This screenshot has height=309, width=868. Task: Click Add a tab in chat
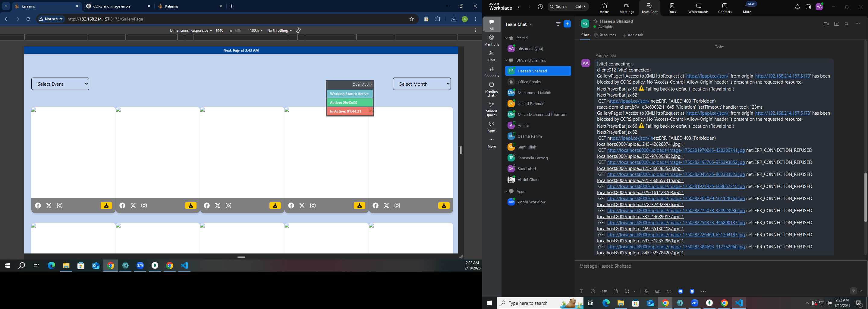[x=633, y=35]
